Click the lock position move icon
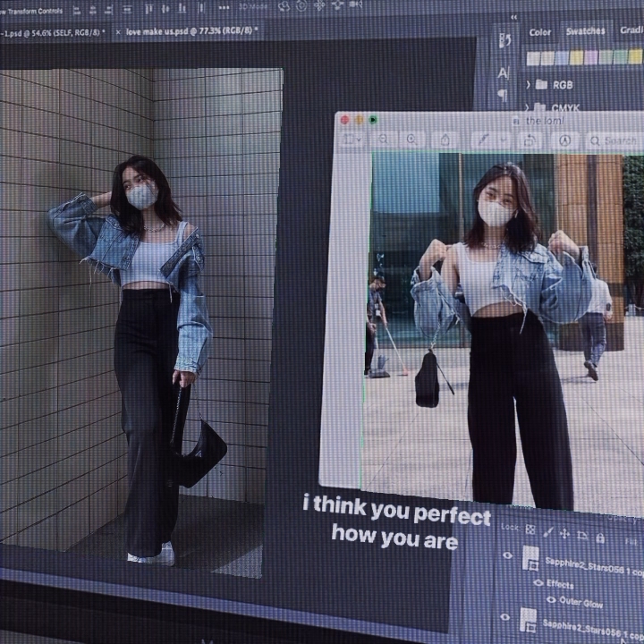Screen dimensions: 644x644 tap(564, 534)
